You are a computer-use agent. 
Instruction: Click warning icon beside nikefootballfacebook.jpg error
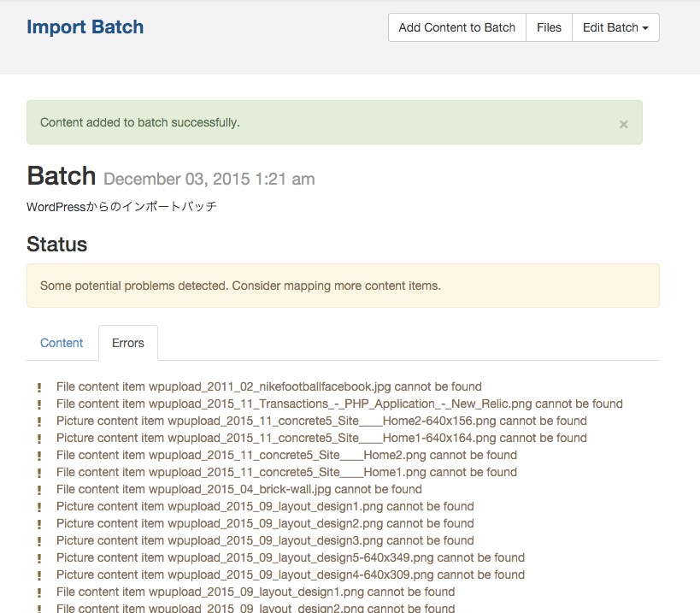point(39,387)
